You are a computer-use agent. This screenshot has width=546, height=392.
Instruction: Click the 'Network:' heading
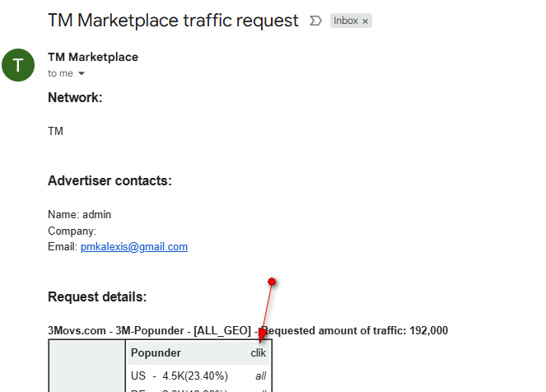click(75, 97)
